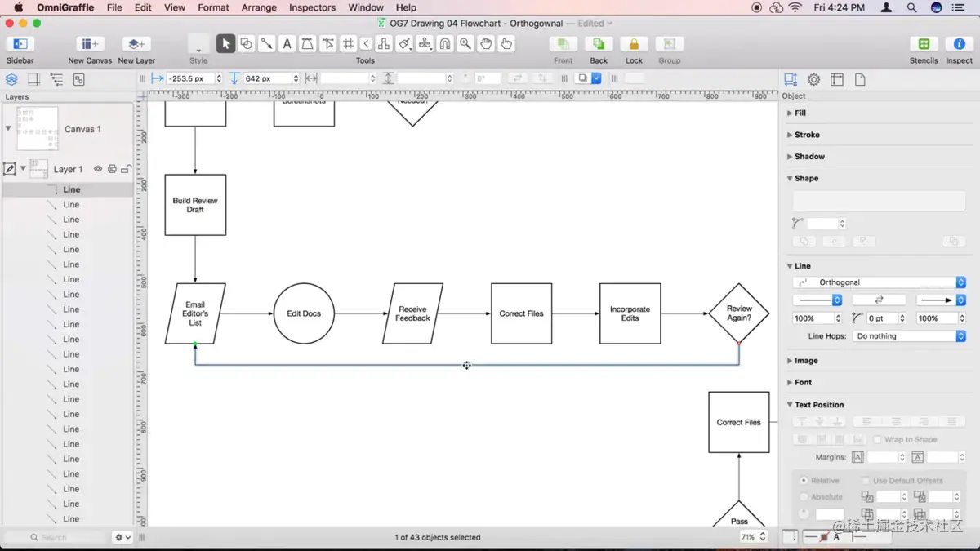Click the Review Again? diamond shape

[x=739, y=313]
